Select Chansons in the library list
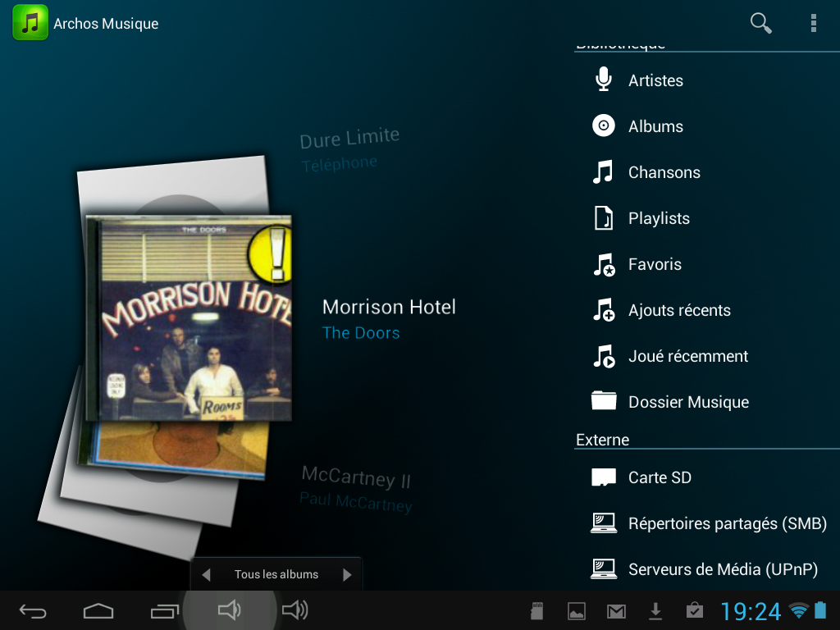840x630 pixels. tap(664, 172)
